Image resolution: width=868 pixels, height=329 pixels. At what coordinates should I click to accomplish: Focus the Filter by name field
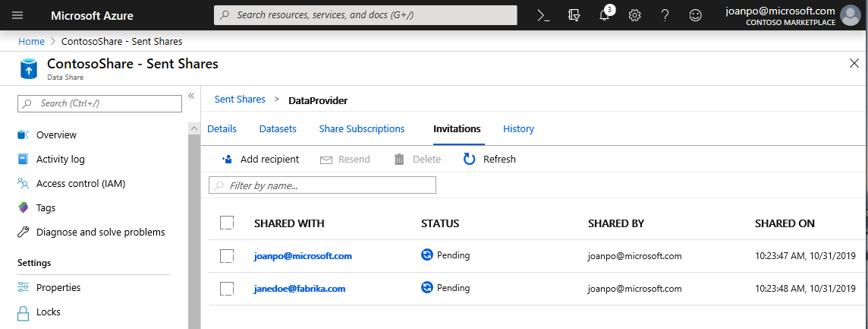[322, 185]
